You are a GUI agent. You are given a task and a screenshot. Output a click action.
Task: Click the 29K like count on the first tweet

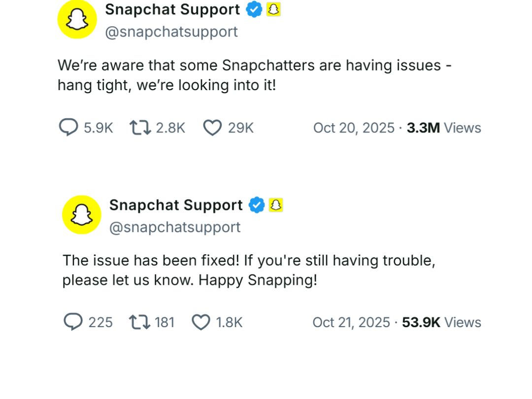point(240,127)
